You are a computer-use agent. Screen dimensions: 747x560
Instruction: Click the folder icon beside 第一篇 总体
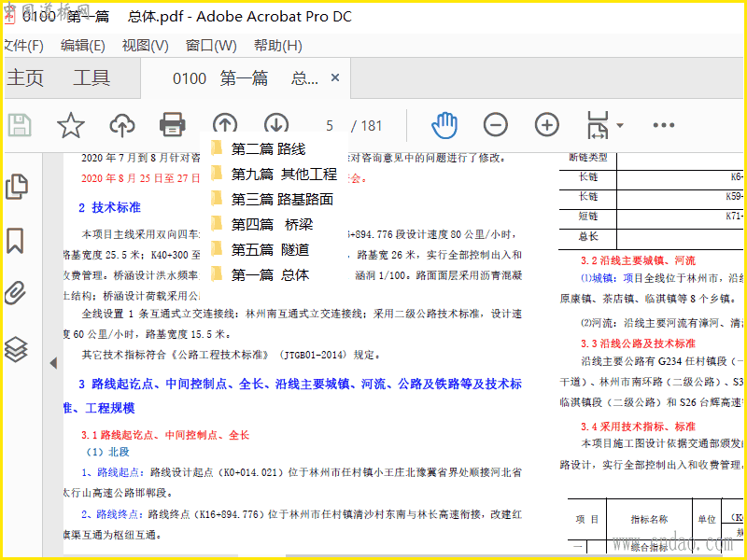(x=217, y=273)
